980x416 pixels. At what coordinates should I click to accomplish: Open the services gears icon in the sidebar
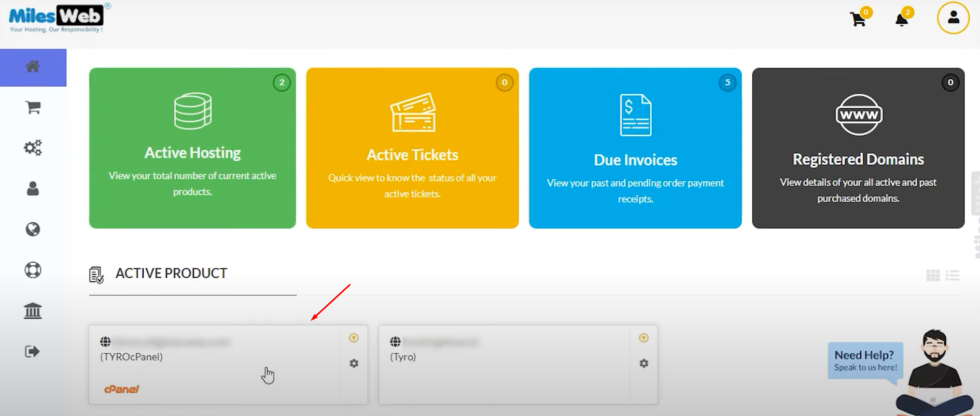point(33,148)
